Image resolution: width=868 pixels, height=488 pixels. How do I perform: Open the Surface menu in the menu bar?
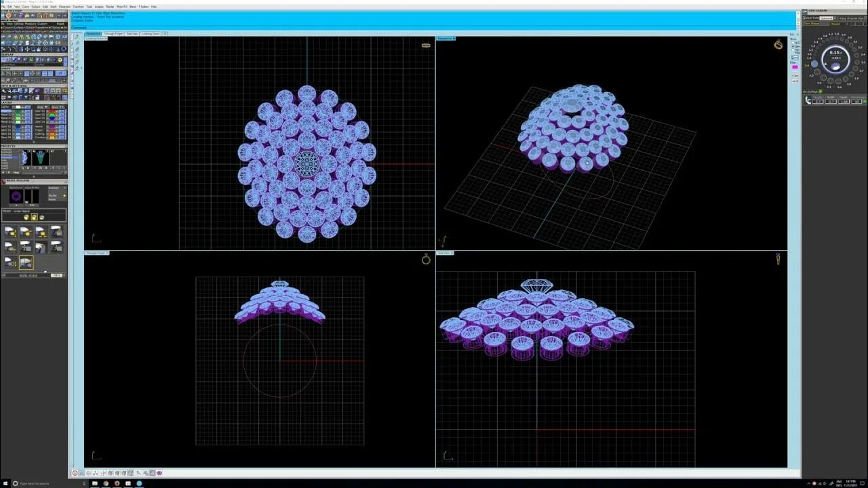(x=36, y=7)
